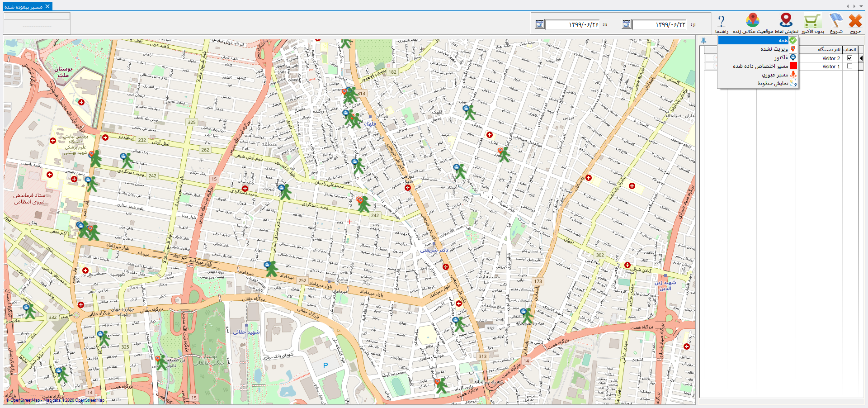Screen dimensions: 868x408
Task: Click the 'از' start date input field
Action: click(x=659, y=24)
